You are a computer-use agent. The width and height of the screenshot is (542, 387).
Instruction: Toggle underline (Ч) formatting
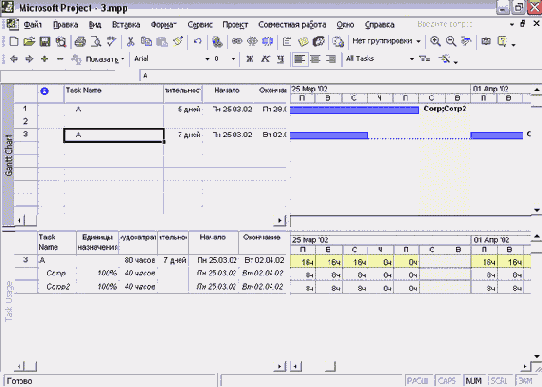280,59
